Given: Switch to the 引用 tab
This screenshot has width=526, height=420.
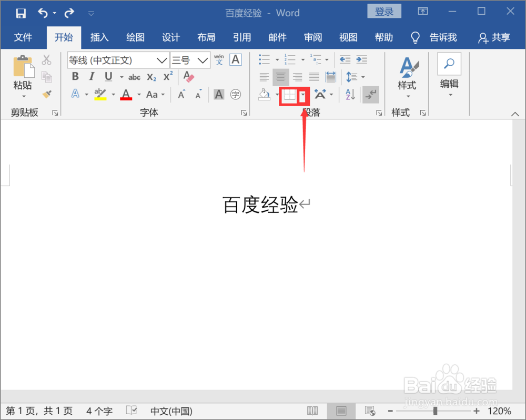Looking at the screenshot, I should tap(242, 37).
